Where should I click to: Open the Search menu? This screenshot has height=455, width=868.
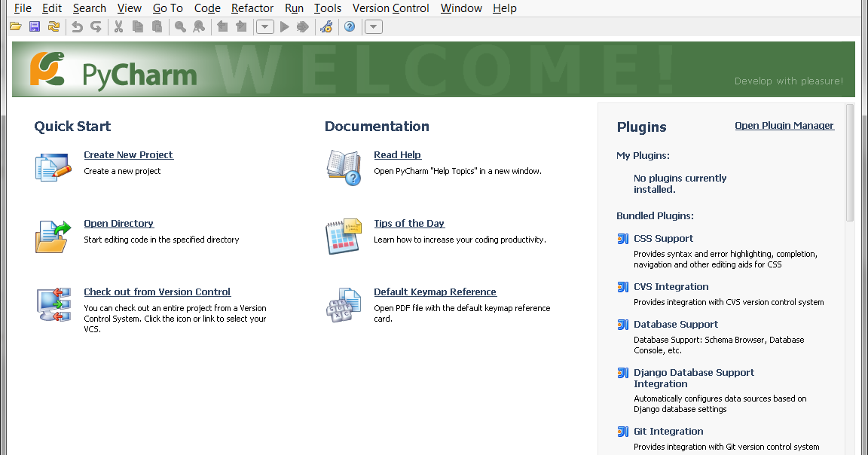90,8
